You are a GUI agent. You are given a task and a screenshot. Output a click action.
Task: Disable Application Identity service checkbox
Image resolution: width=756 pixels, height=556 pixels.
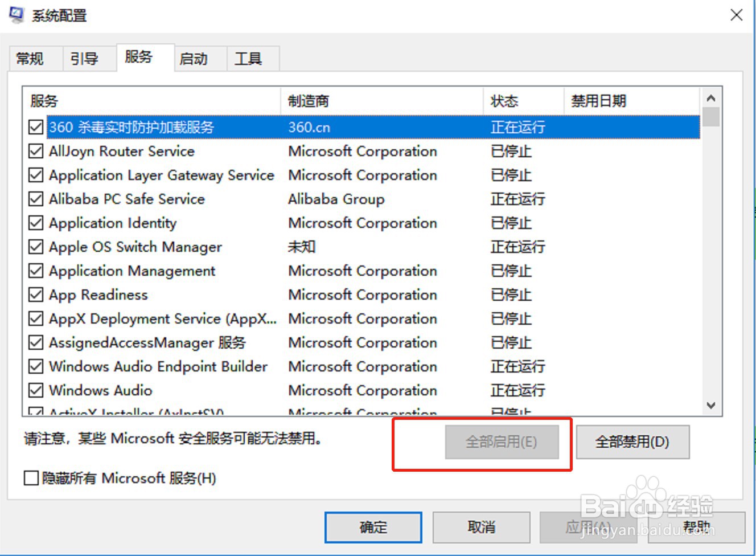click(x=35, y=223)
